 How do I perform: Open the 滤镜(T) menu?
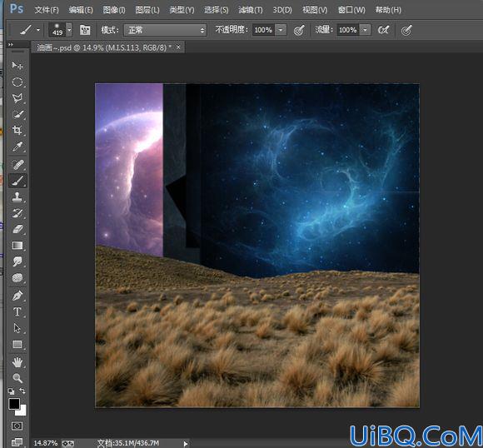click(x=250, y=10)
